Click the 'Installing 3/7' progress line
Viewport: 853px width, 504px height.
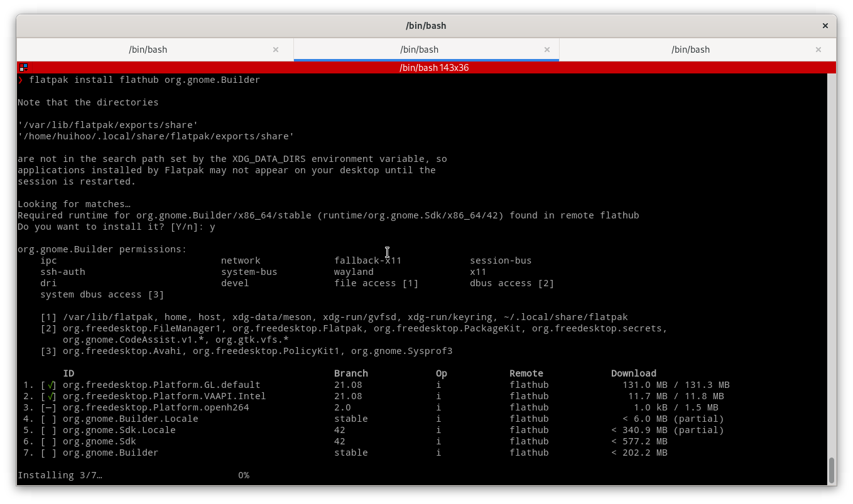[x=60, y=475]
